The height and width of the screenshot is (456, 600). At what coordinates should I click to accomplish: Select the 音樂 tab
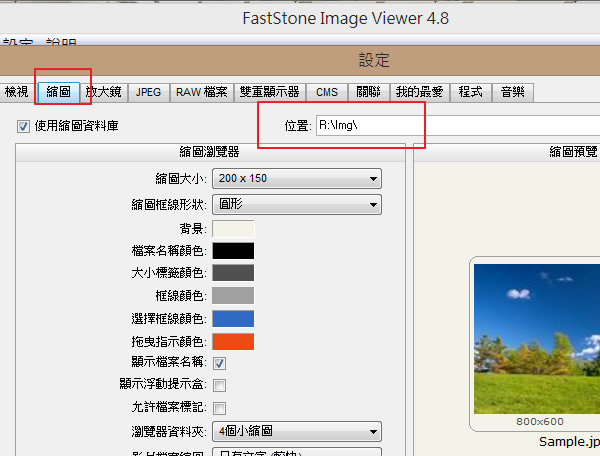coord(513,92)
